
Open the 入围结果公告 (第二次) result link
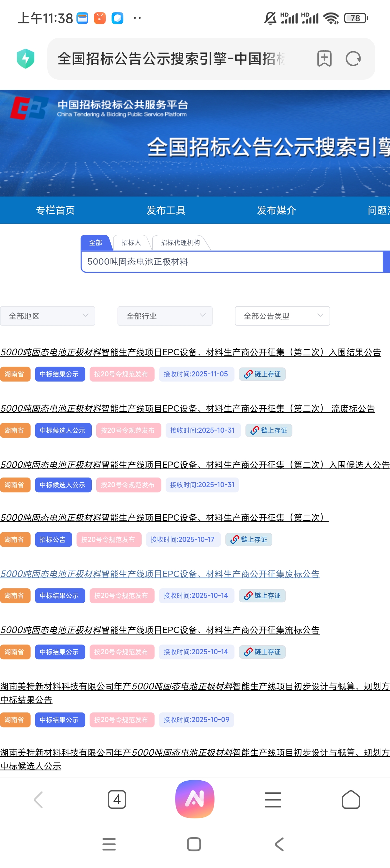click(191, 352)
